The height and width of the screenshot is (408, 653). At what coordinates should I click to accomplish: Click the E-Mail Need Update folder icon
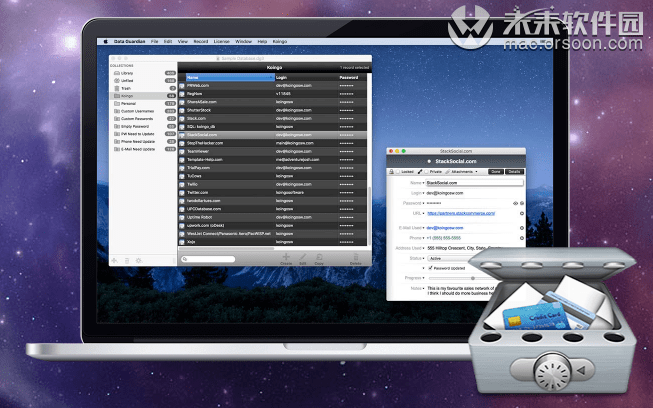(x=117, y=149)
